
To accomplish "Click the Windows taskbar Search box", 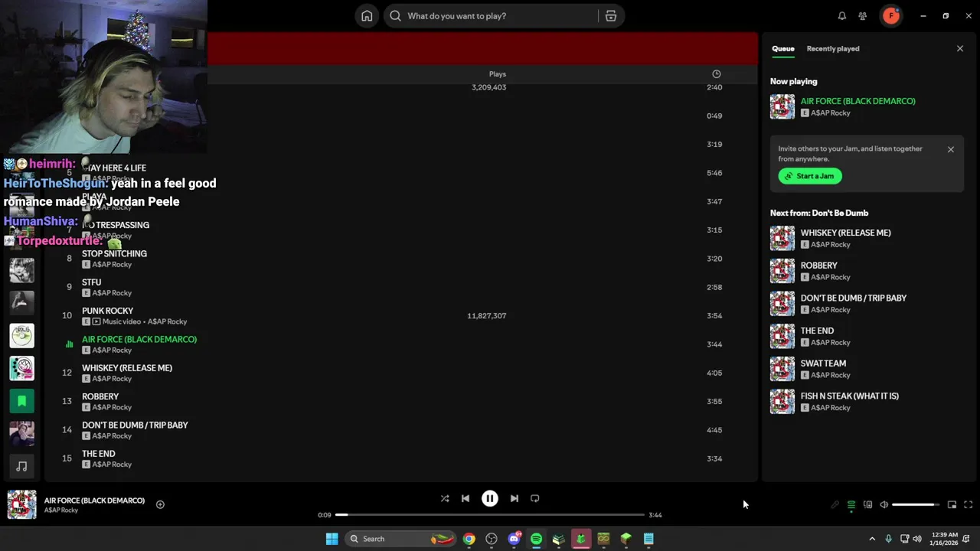I will (400, 539).
